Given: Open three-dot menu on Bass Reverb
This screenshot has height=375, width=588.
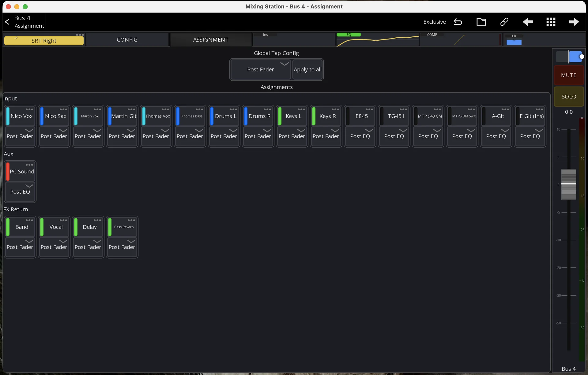Looking at the screenshot, I should (131, 220).
